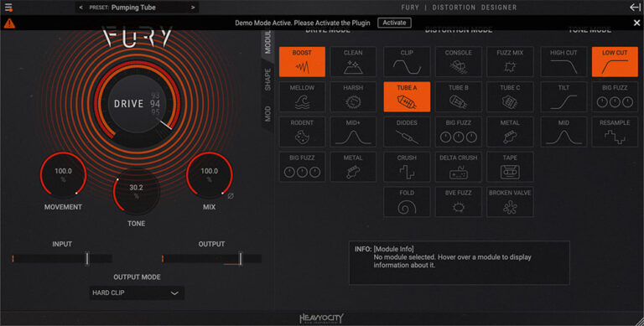Click the Output level slider handle
This screenshot has width=644, height=326.
coord(241,259)
